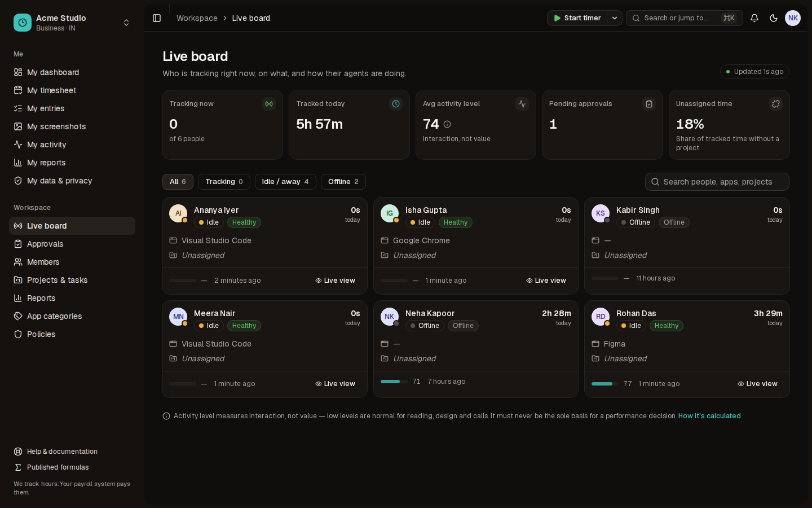
Task: Open Live view for Meera Nair
Action: tap(335, 384)
